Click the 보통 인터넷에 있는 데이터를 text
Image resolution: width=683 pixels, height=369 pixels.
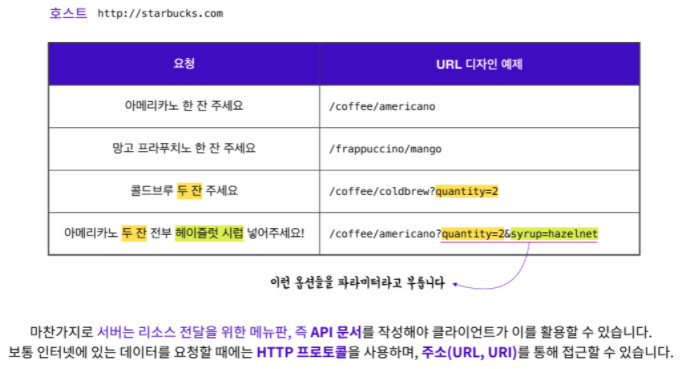(88, 352)
